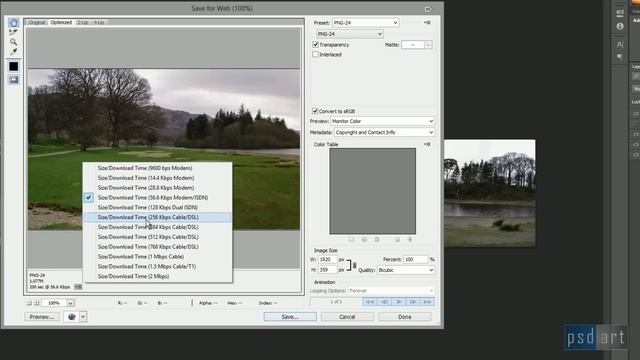
Task: Choose 14.4 Kbps Modem download time
Action: point(158,178)
